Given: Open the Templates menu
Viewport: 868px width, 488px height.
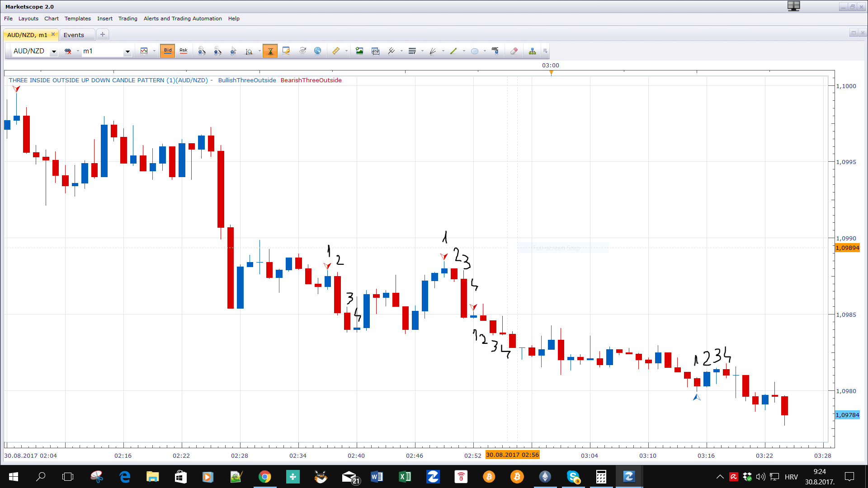Looking at the screenshot, I should (78, 19).
